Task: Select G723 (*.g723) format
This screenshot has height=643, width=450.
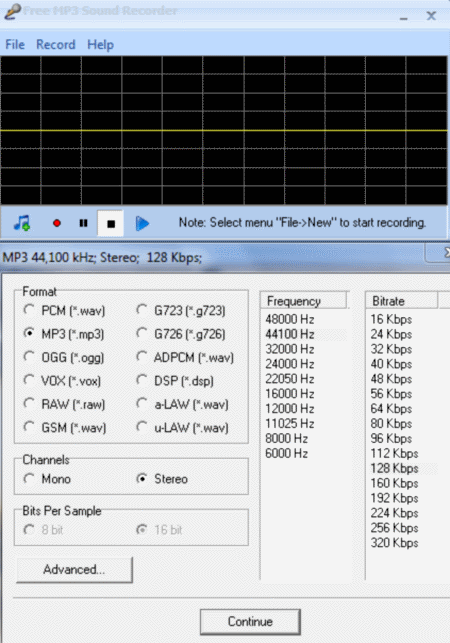Action: (181, 310)
